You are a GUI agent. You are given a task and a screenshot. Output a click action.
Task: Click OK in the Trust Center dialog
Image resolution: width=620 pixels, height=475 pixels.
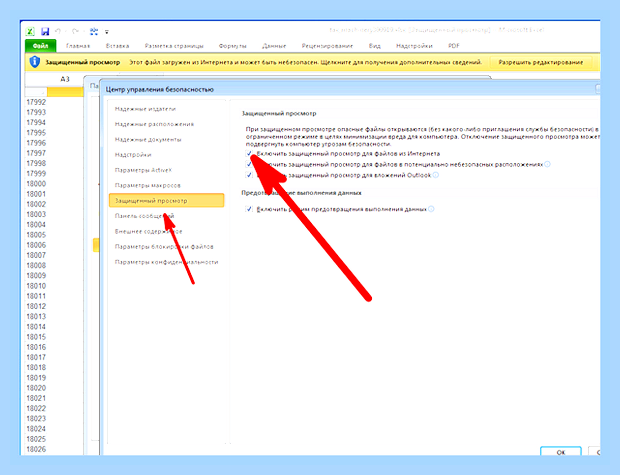coord(561,452)
